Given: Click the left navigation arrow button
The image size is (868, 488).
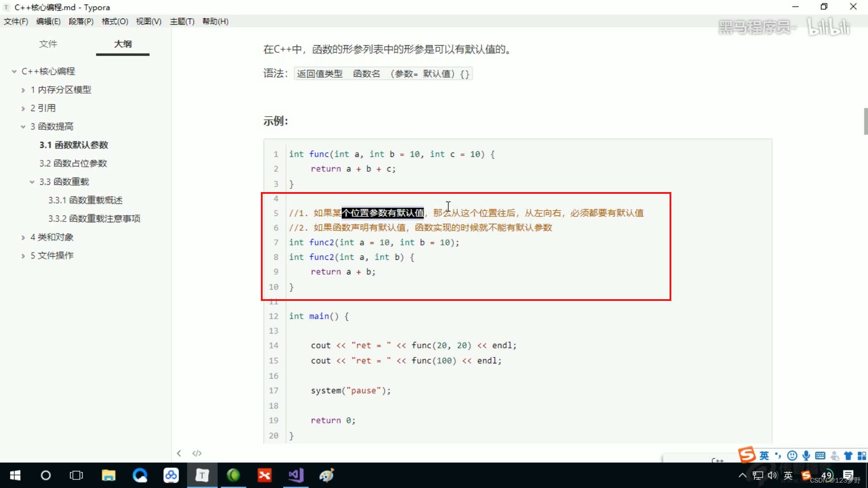Looking at the screenshot, I should [179, 454].
